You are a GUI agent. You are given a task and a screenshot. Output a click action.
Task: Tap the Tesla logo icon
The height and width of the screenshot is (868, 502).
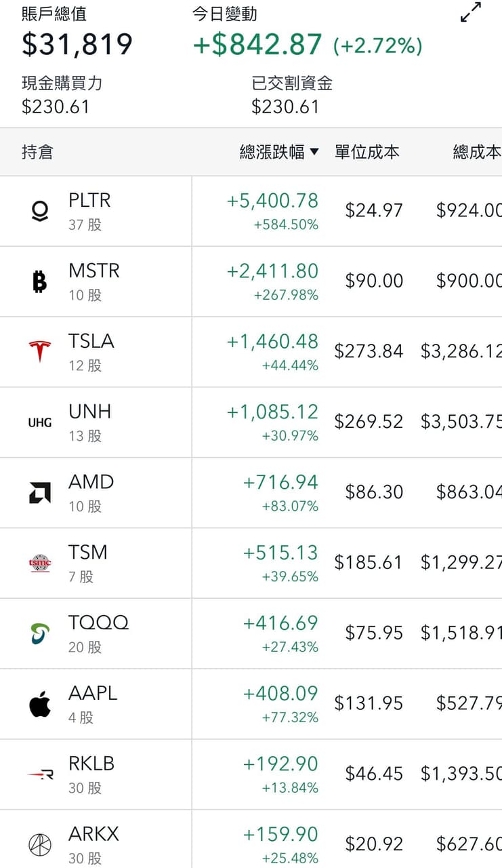point(40,351)
